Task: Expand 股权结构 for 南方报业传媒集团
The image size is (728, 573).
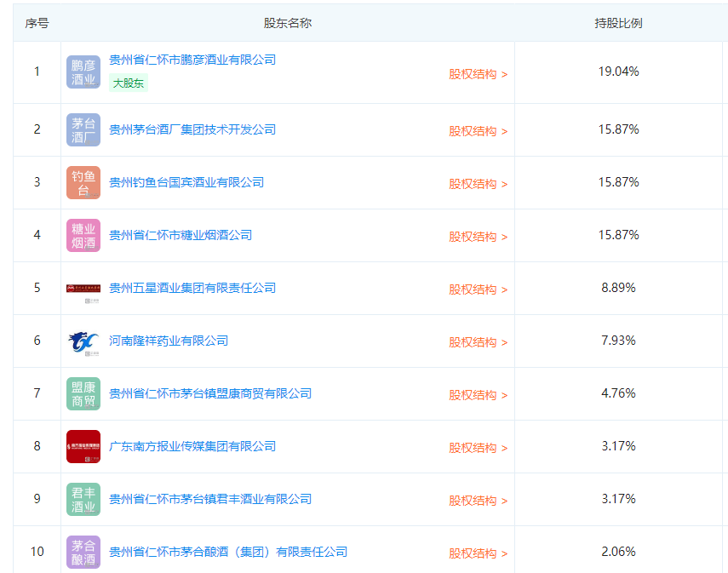Action: (479, 448)
